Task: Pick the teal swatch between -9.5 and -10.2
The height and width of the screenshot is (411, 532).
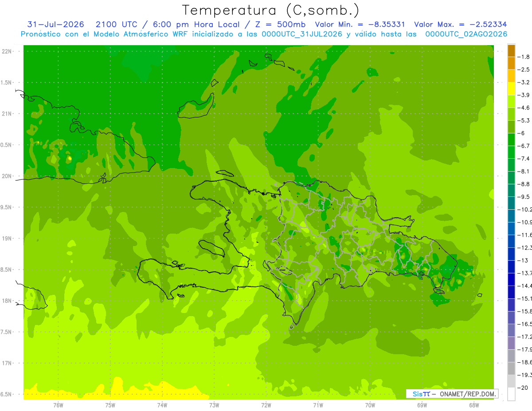Action: [511, 203]
